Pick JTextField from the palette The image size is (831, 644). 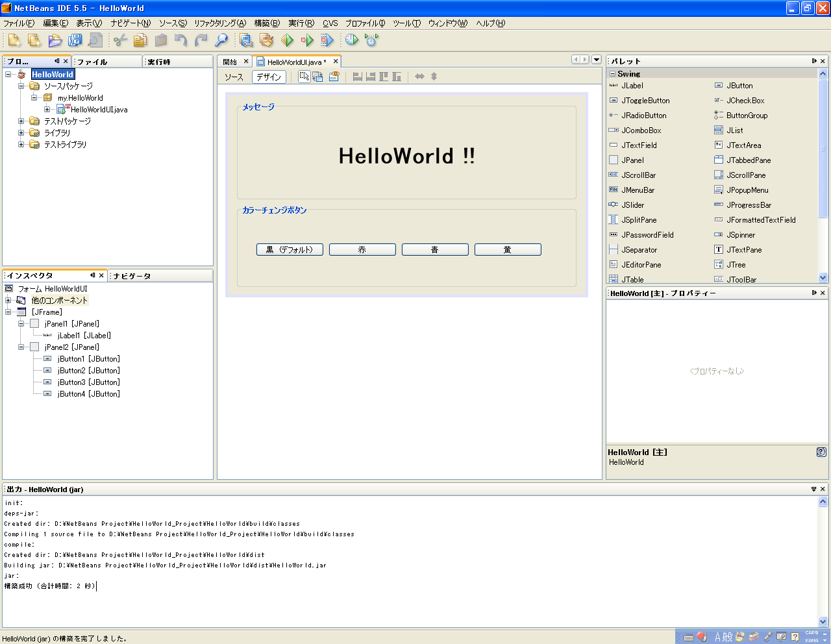point(639,145)
